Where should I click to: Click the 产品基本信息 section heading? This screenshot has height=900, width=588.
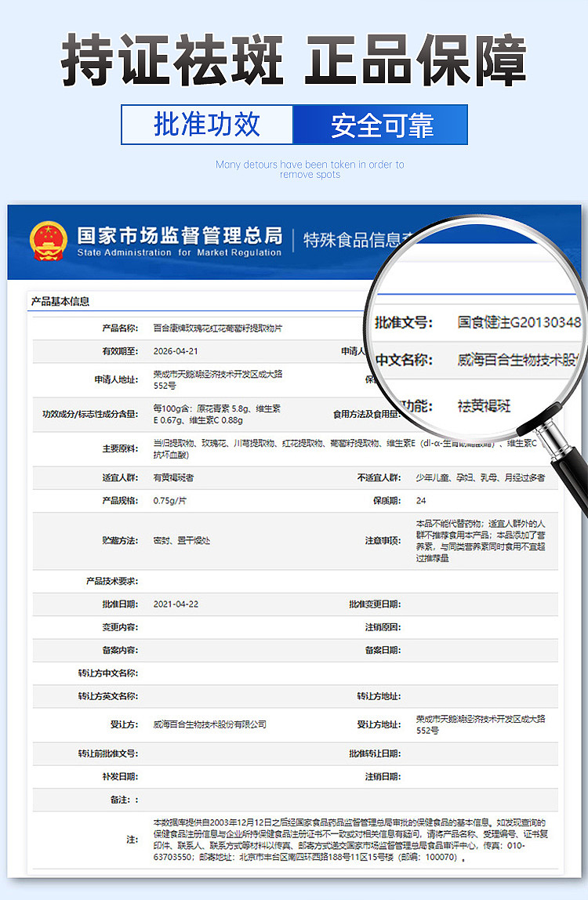[60, 301]
